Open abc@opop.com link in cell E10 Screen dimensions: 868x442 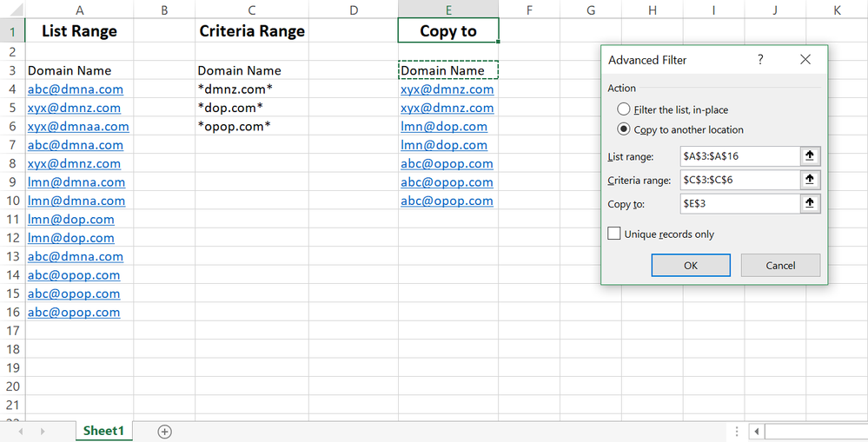pyautogui.click(x=447, y=201)
